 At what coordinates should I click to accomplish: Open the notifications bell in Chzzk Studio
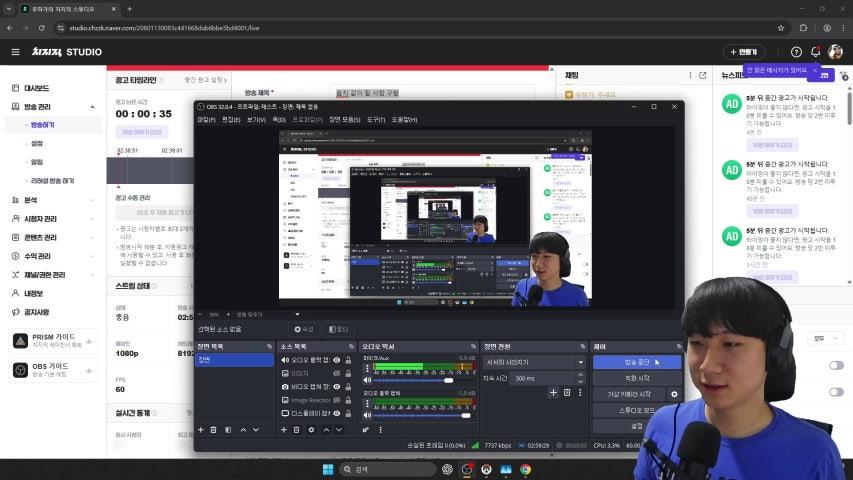815,52
